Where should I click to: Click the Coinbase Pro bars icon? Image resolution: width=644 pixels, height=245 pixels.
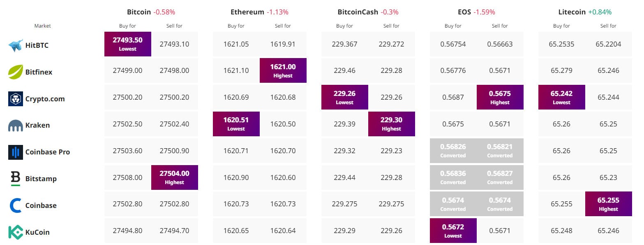(x=16, y=152)
